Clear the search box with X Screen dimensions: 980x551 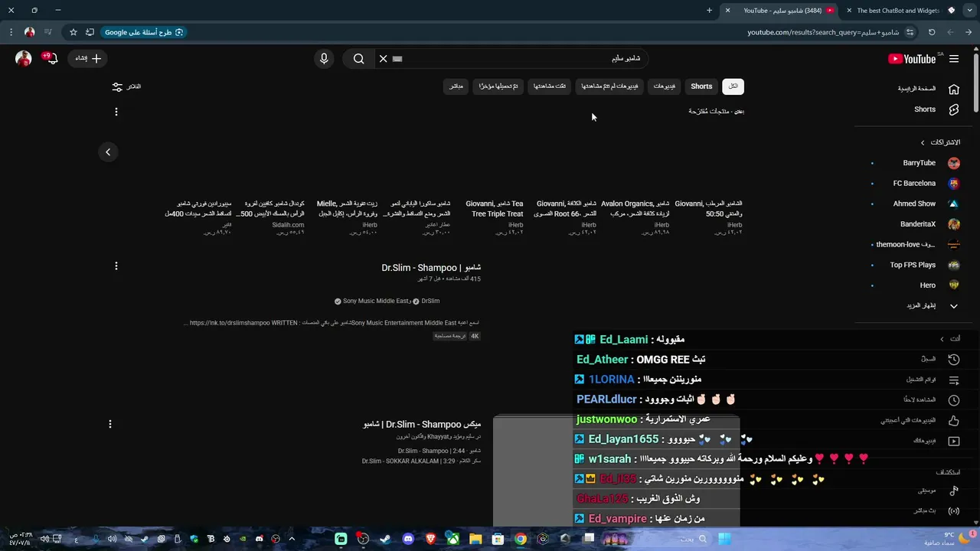coord(384,59)
